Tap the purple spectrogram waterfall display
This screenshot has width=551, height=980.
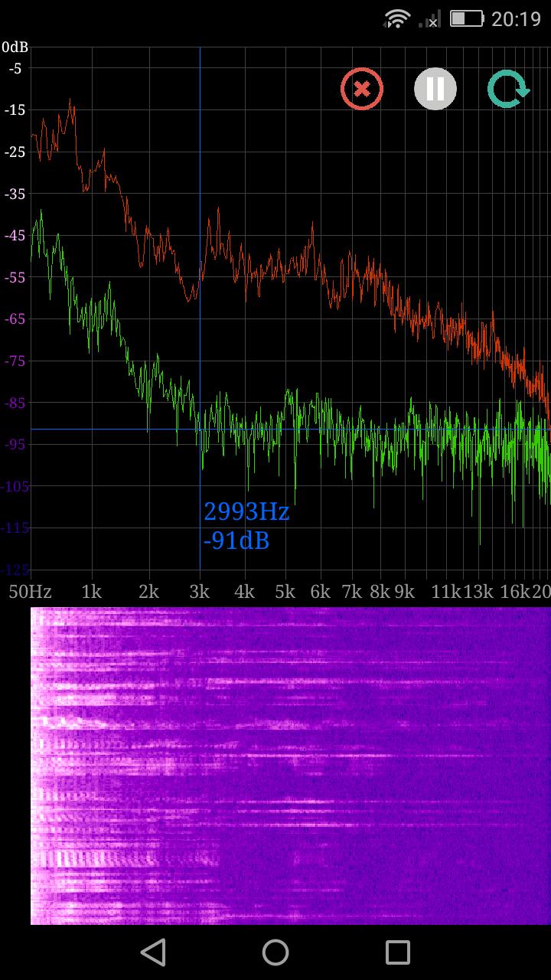(291, 766)
